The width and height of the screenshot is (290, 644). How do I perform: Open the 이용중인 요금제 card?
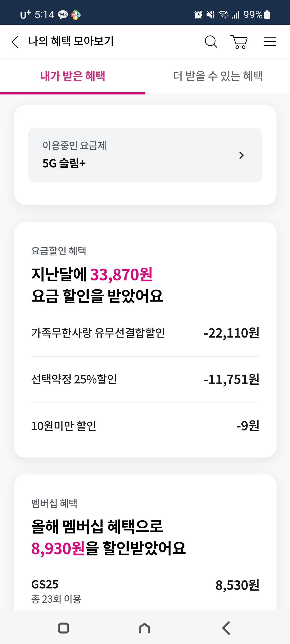pyautogui.click(x=145, y=155)
